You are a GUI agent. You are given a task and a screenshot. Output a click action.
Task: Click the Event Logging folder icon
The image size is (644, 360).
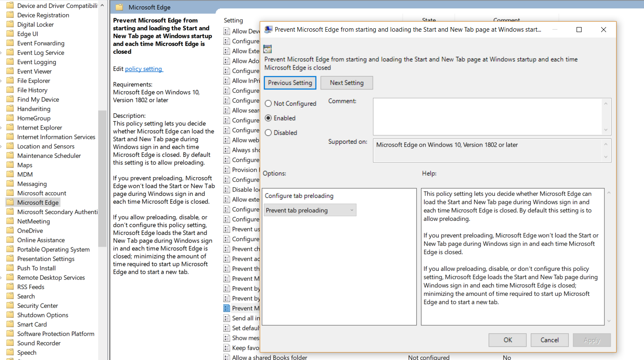[x=10, y=62]
